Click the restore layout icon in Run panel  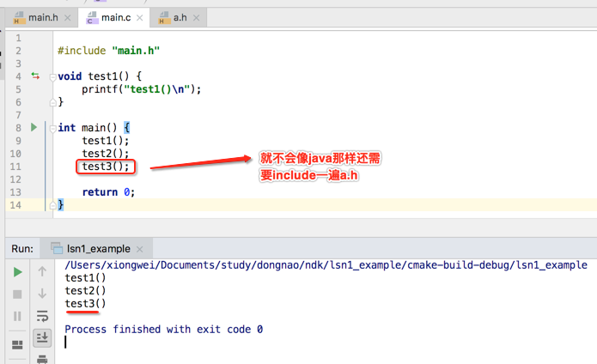coord(17,344)
